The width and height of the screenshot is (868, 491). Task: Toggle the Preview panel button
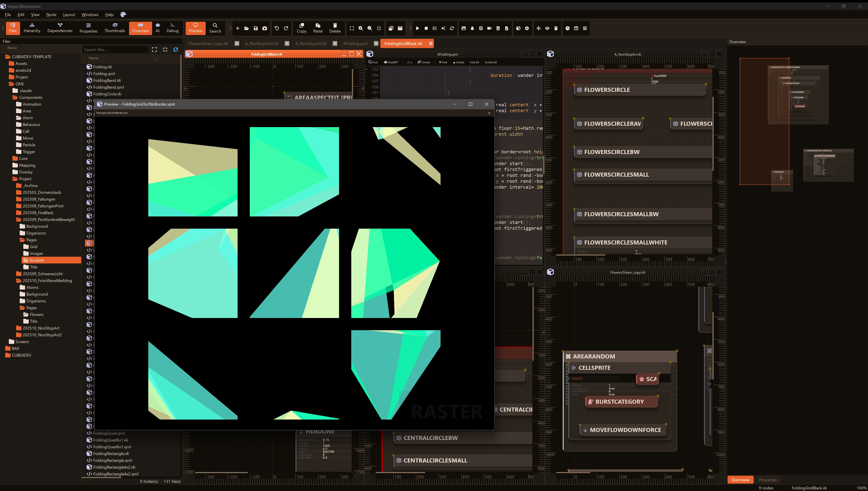point(195,28)
